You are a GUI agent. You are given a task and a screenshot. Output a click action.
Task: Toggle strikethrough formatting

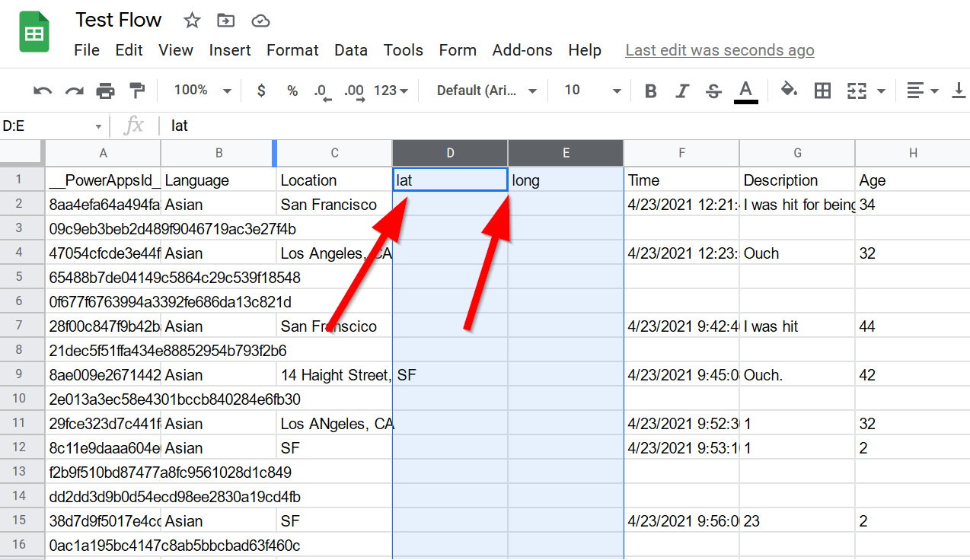pos(713,91)
